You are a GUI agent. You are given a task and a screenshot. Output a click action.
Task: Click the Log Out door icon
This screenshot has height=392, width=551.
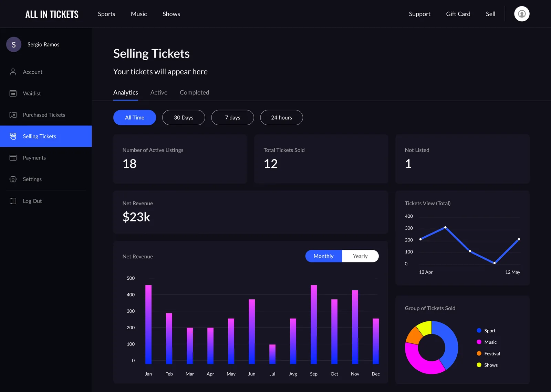point(13,201)
